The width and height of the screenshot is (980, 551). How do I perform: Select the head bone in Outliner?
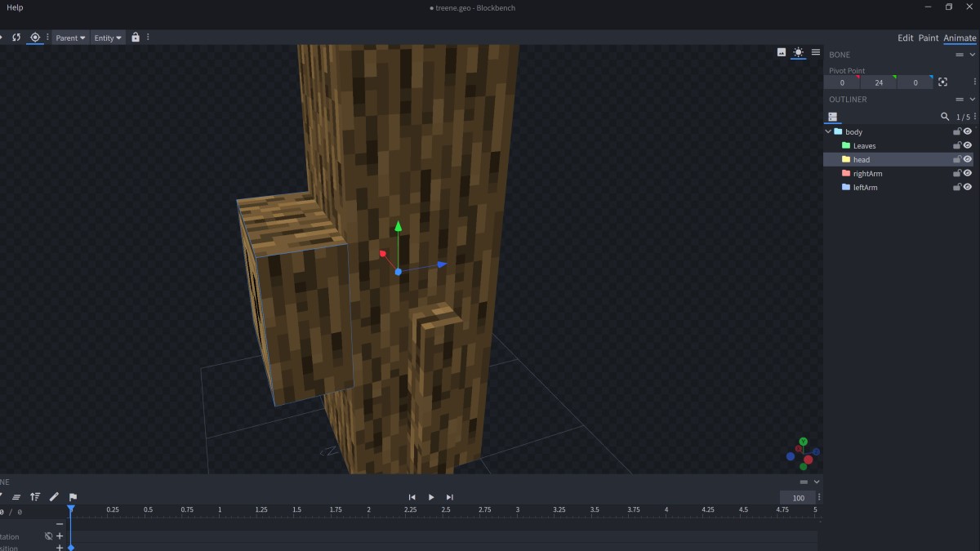coord(862,160)
